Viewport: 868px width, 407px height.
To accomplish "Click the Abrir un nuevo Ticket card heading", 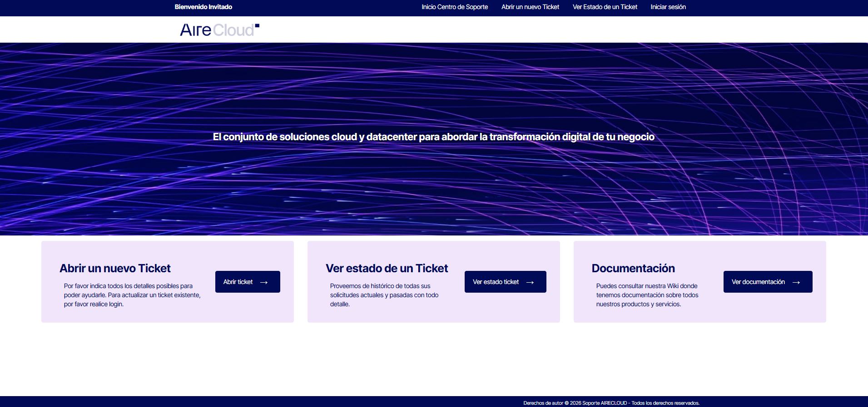I will tap(115, 268).
